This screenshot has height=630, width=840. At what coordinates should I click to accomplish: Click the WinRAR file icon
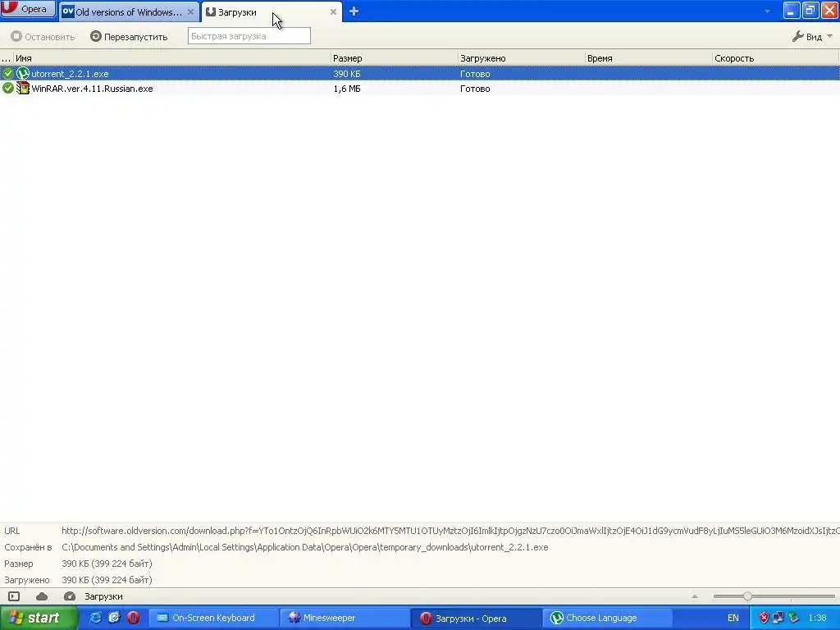tap(22, 89)
